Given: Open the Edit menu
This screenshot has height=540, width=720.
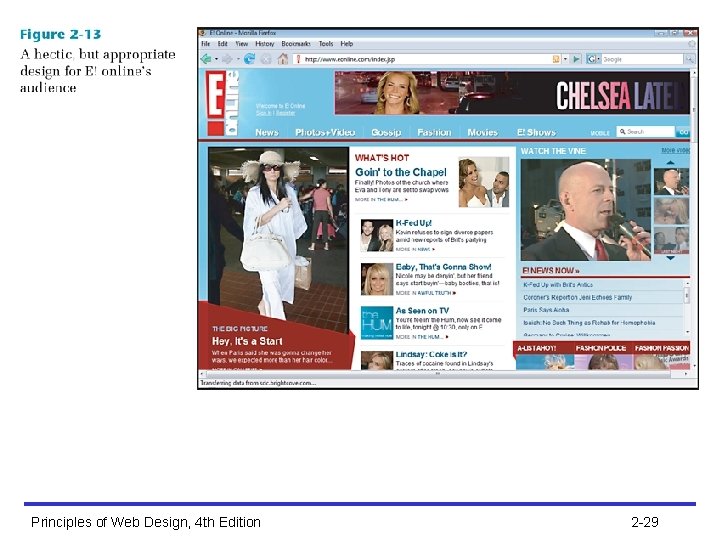Looking at the screenshot, I should (x=223, y=44).
